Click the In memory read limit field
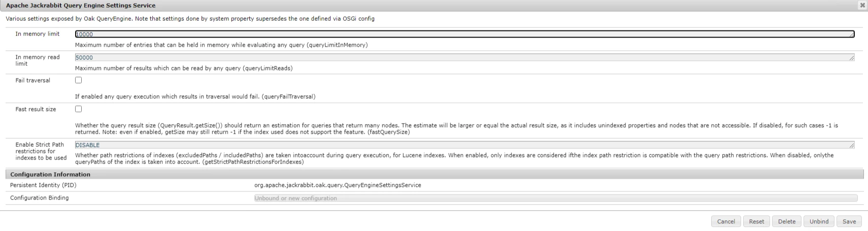Viewport: 868px width, 231px height. coord(464,57)
